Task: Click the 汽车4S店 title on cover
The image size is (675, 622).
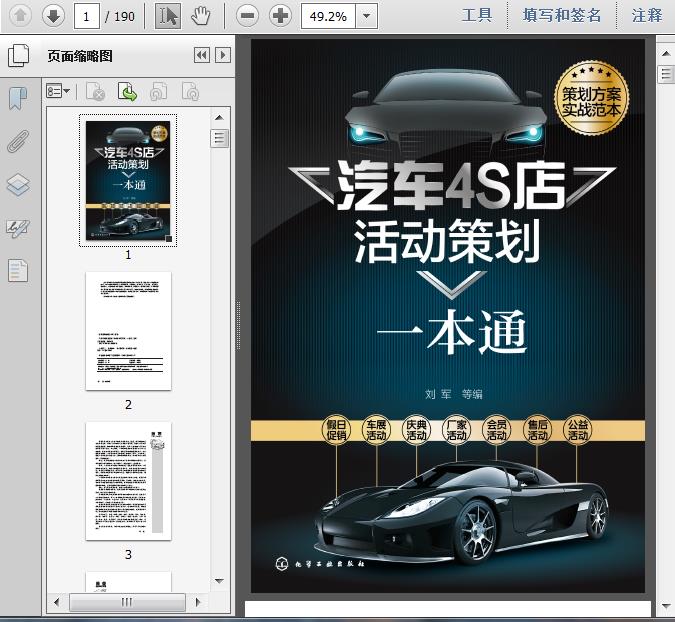Action: (452, 186)
